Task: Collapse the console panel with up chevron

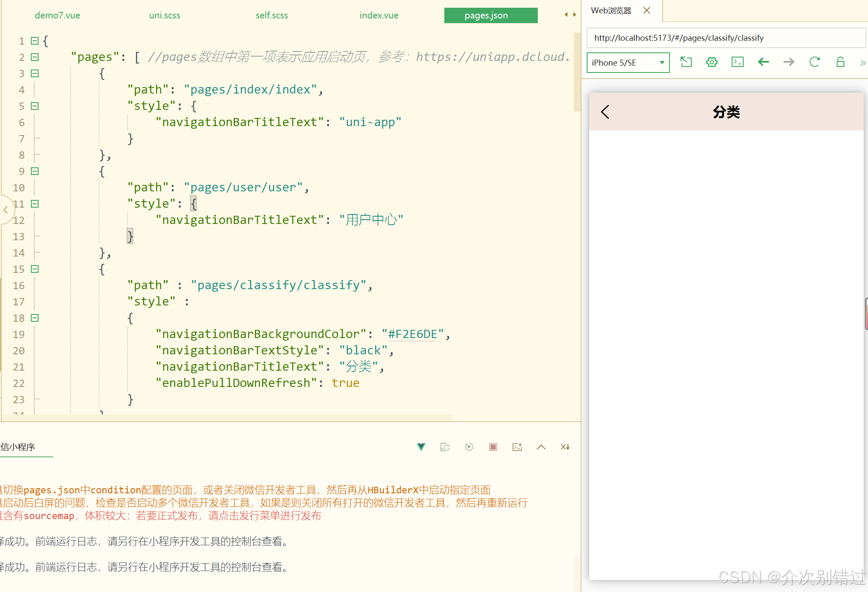Action: [541, 447]
